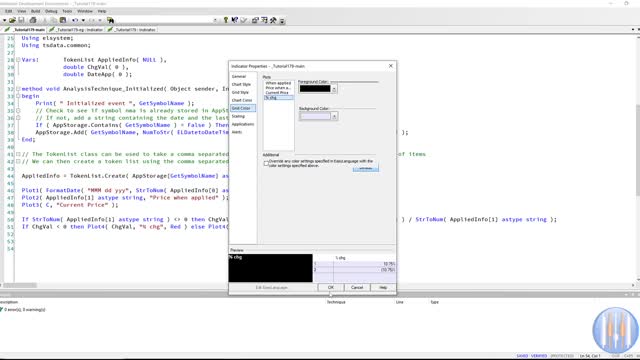Collapse the Vars block at line 28
Screen dimensions: 640x360
(x=18, y=60)
